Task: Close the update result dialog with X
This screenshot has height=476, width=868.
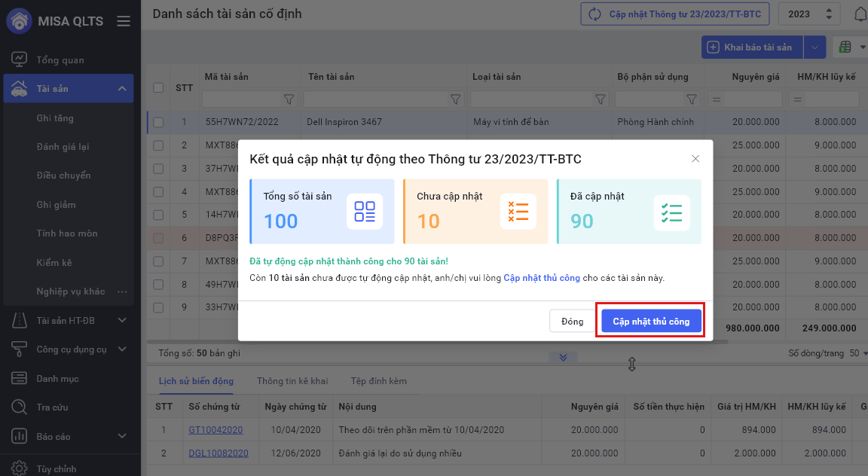Action: click(x=695, y=159)
